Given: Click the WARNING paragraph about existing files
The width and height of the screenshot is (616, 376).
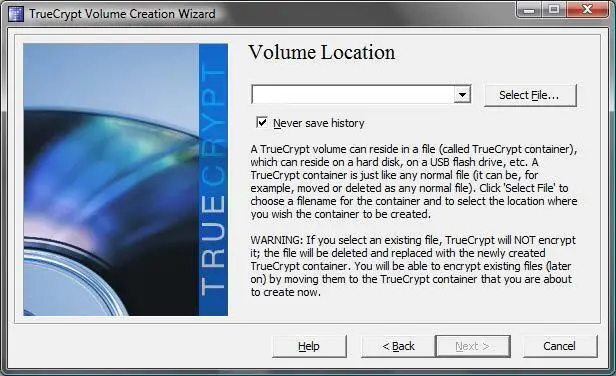Looking at the screenshot, I should [412, 266].
